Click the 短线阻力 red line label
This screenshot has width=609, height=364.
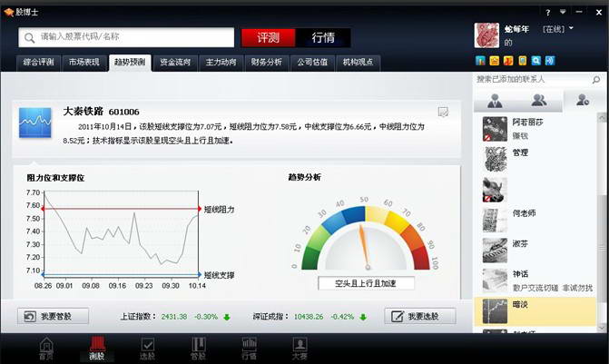219,210
